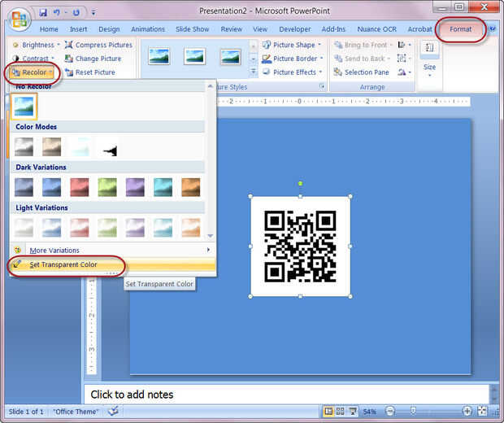Apply Grayscale color mode

coord(24,146)
